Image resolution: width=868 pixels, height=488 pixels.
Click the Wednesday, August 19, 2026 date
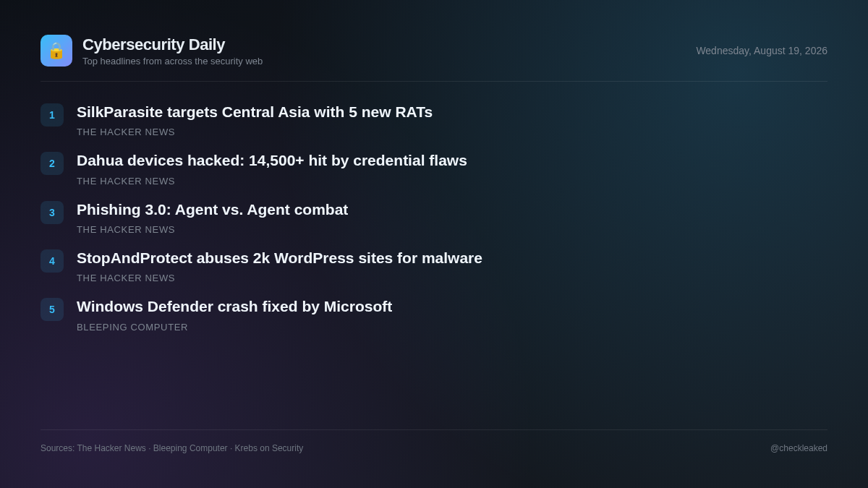(762, 51)
